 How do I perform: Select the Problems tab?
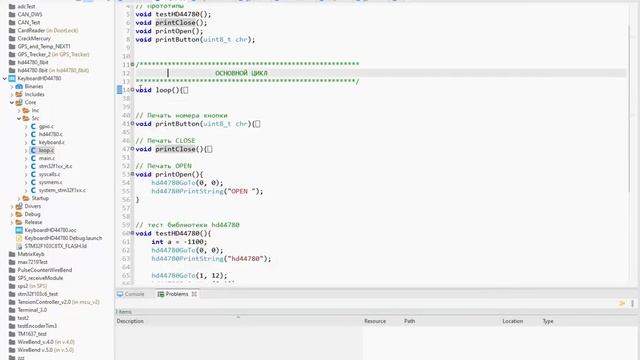pyautogui.click(x=177, y=294)
